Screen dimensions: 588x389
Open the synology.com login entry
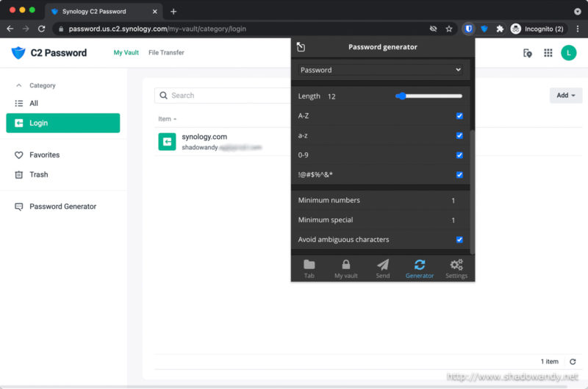pos(204,141)
